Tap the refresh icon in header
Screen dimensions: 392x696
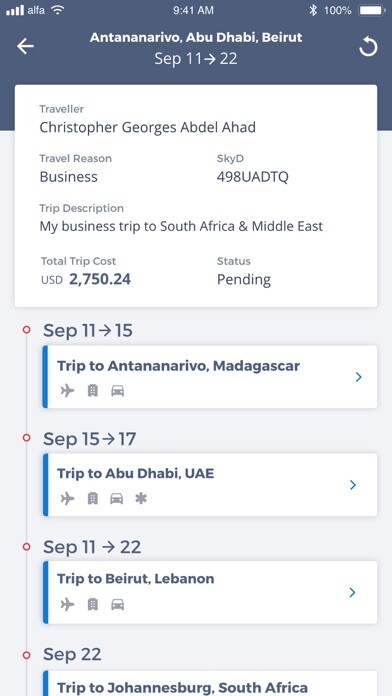point(368,47)
